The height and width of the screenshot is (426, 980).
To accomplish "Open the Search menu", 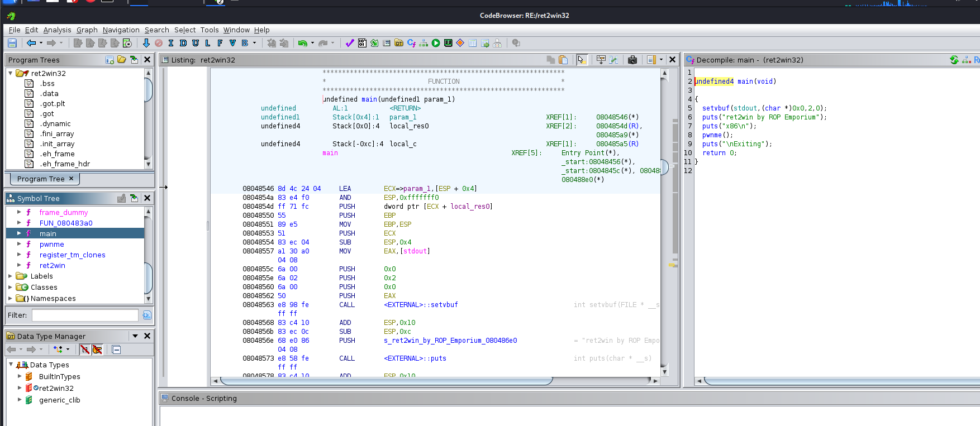I will point(156,30).
